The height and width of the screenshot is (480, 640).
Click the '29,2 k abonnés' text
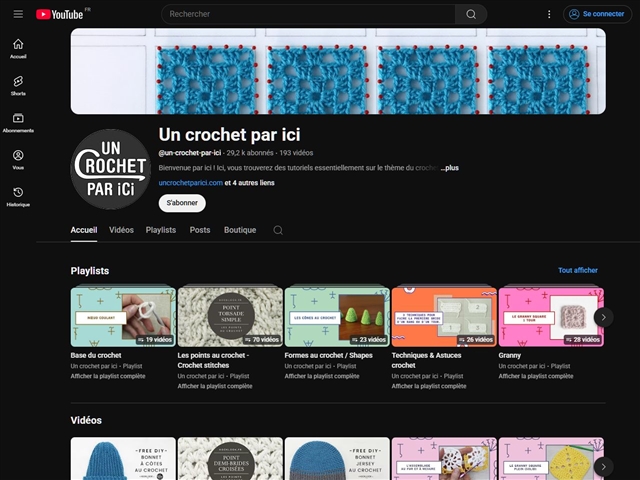pos(250,153)
